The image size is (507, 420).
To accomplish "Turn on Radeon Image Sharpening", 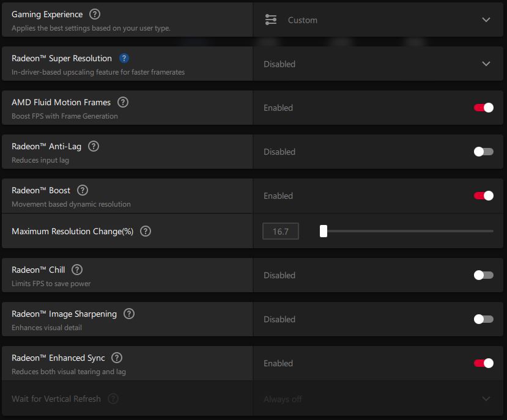I will coord(484,319).
